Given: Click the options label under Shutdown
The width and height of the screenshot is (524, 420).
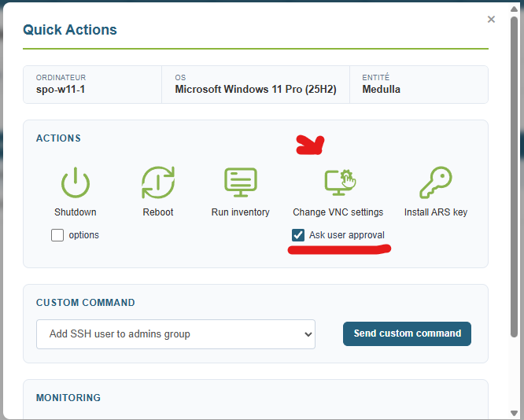Looking at the screenshot, I should point(84,235).
